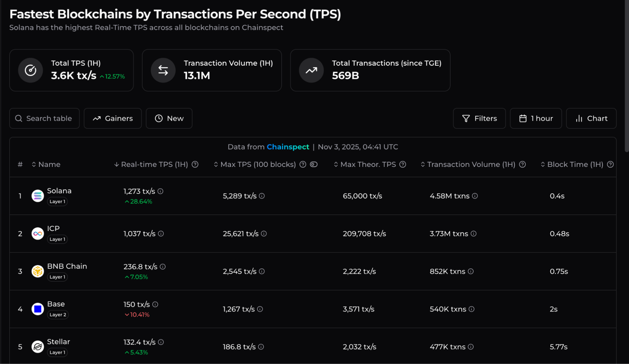629x364 pixels.
Task: Open the Chainspect data source link
Action: tap(288, 147)
